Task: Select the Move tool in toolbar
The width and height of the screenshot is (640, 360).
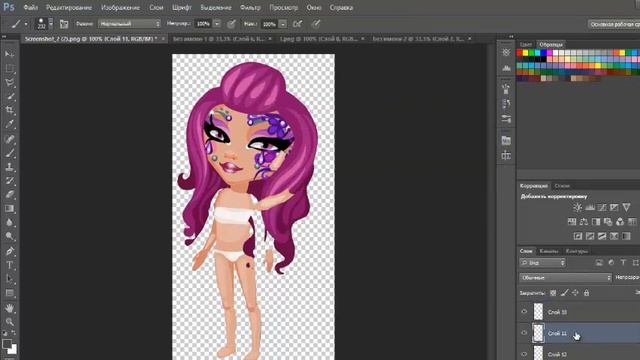Action: 10,53
